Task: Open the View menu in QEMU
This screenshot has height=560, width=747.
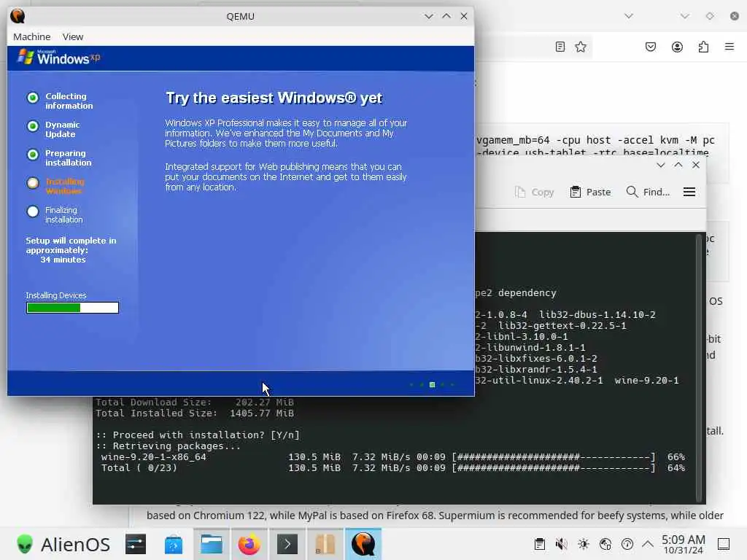Action: (72, 36)
